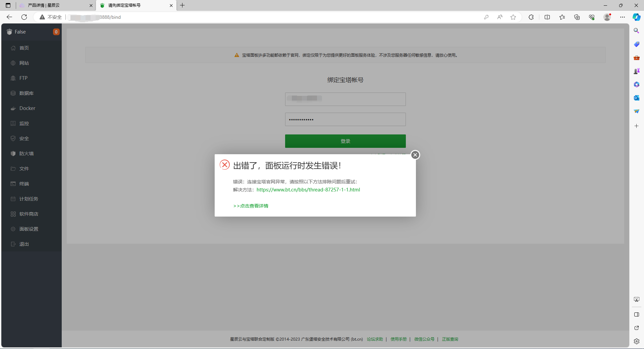Click the Edge sidebar shopping tag icon
The height and width of the screenshot is (349, 644).
tap(636, 44)
